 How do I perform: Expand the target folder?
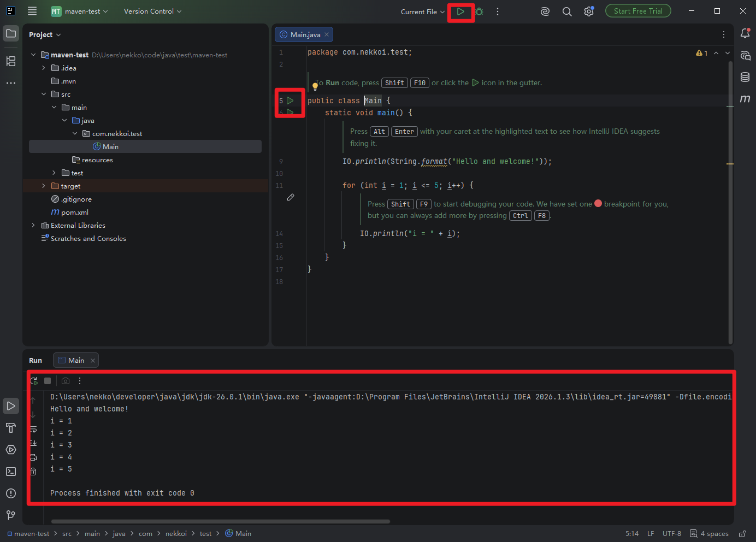tap(44, 186)
